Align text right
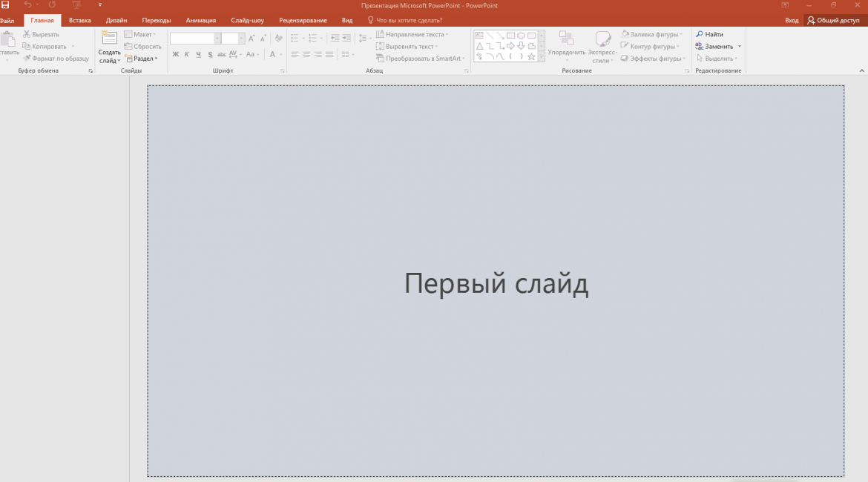Image resolution: width=868 pixels, height=482 pixels. [318, 54]
